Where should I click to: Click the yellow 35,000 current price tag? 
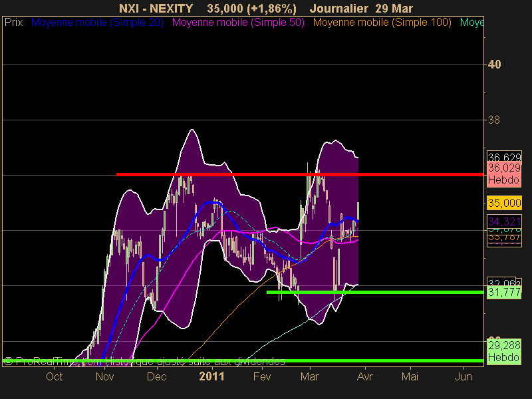pyautogui.click(x=504, y=203)
